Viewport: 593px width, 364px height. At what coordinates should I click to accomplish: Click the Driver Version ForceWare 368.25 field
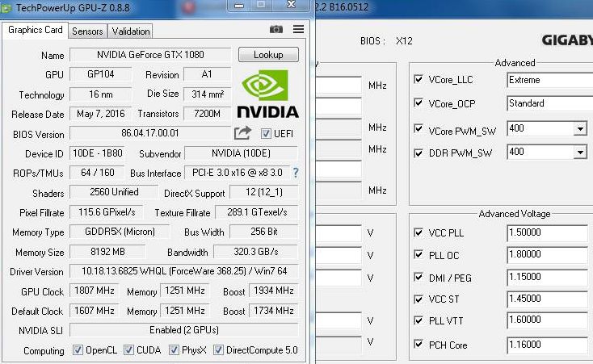pos(184,271)
